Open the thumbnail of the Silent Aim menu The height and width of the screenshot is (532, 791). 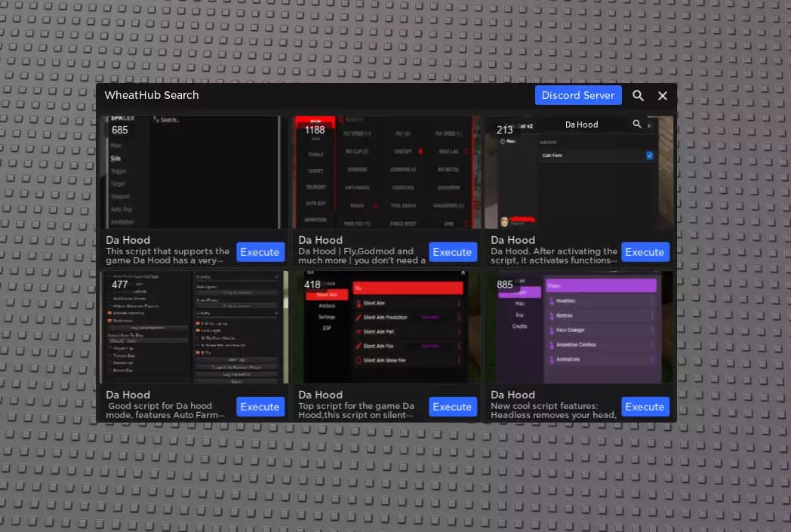pyautogui.click(x=386, y=326)
